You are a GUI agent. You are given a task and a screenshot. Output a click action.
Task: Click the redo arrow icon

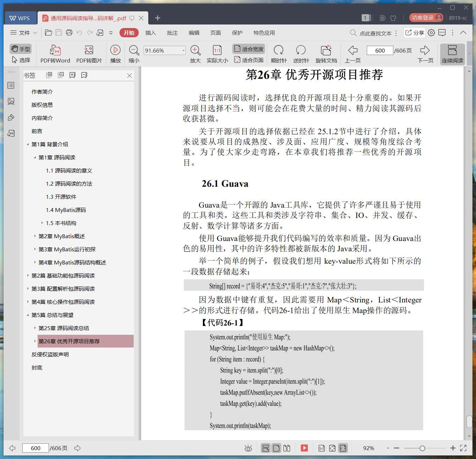click(x=90, y=33)
